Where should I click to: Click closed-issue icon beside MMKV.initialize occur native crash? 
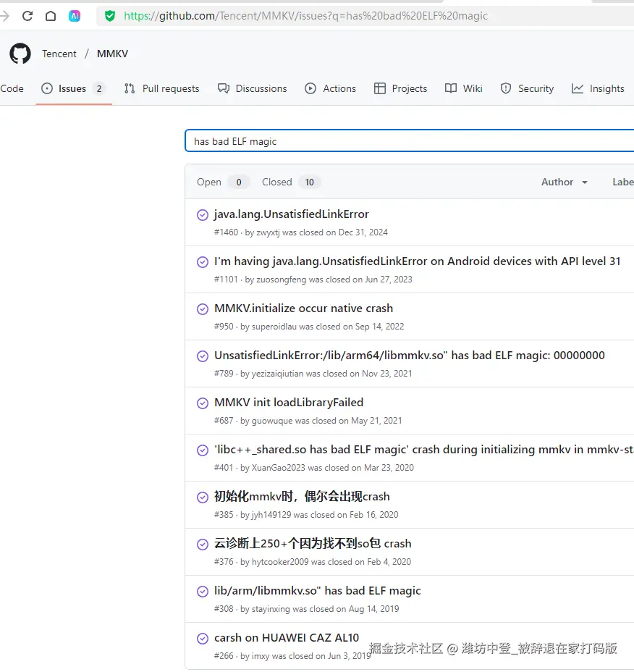pyautogui.click(x=202, y=309)
